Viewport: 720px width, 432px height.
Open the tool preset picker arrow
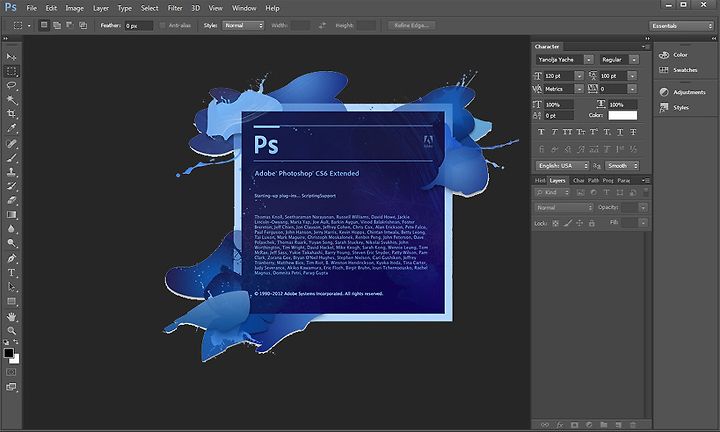pyautogui.click(x=29, y=26)
